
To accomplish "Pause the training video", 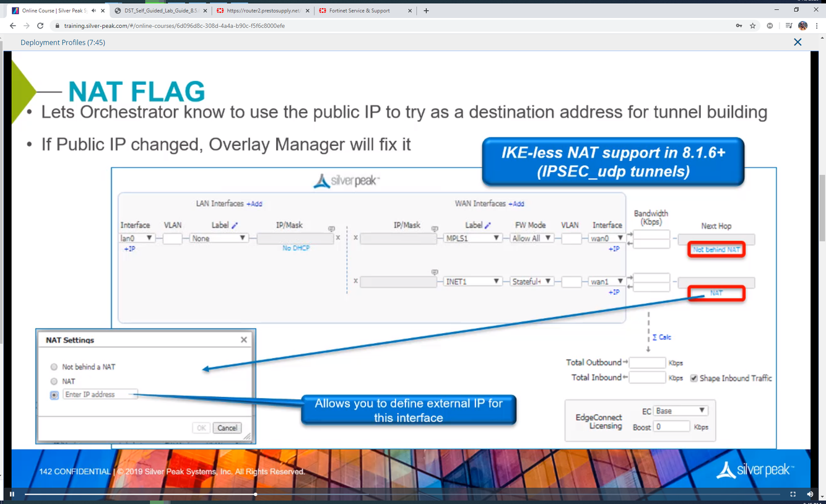I will [12, 494].
